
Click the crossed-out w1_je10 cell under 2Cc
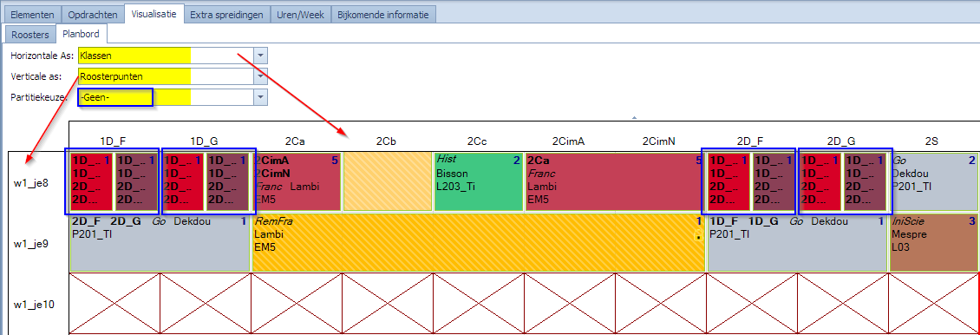[478, 304]
